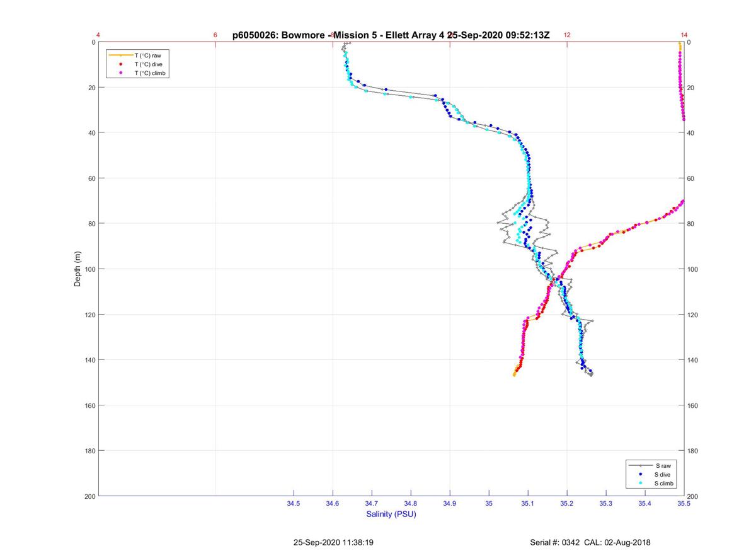Click 160 on the left depth axis
This screenshot has height=558, width=756.
[x=89, y=405]
